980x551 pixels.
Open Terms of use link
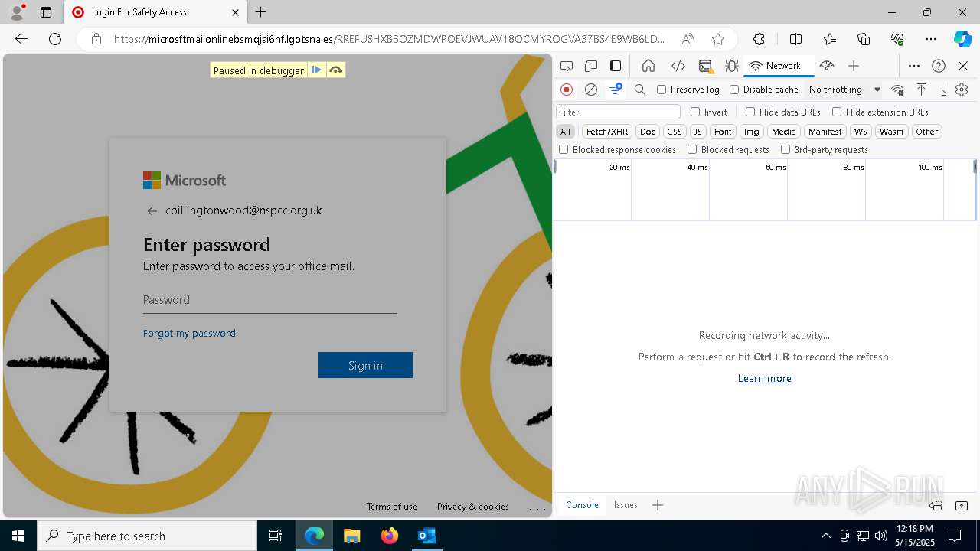392,507
